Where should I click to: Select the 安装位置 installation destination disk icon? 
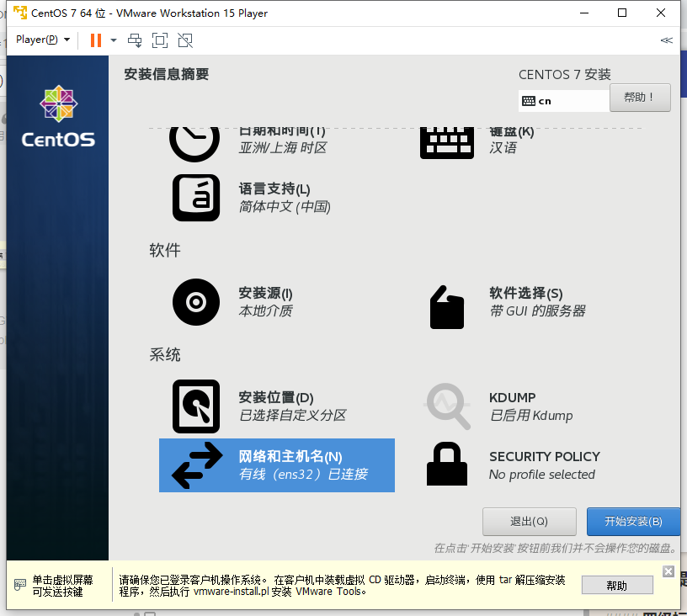tap(196, 406)
